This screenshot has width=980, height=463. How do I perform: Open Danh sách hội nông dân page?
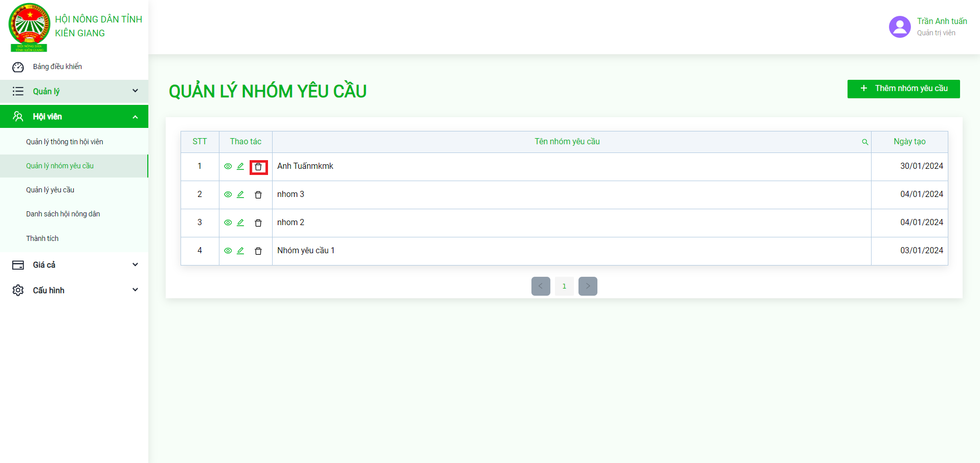coord(63,214)
